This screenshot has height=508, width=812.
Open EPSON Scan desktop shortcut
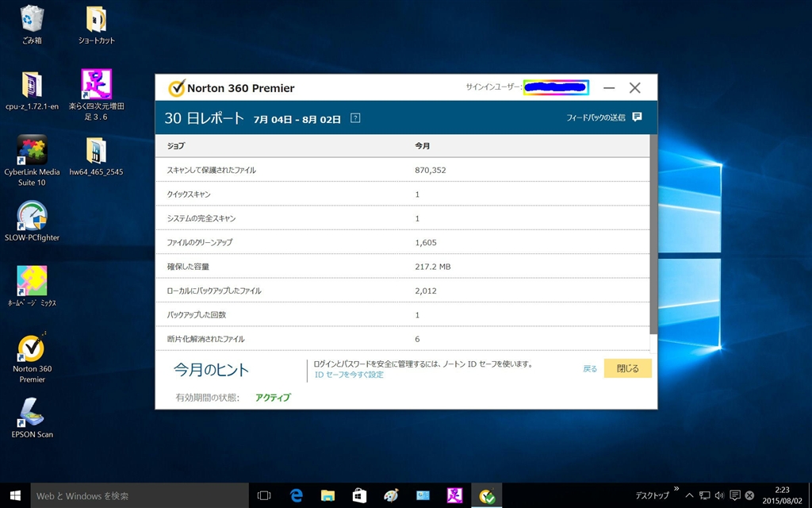[x=32, y=413]
